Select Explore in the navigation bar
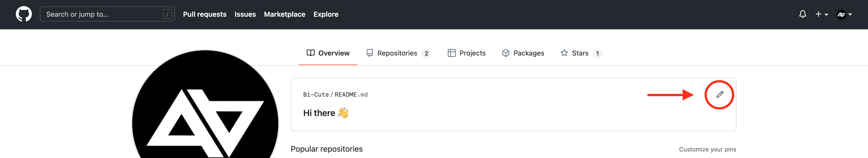 point(325,14)
